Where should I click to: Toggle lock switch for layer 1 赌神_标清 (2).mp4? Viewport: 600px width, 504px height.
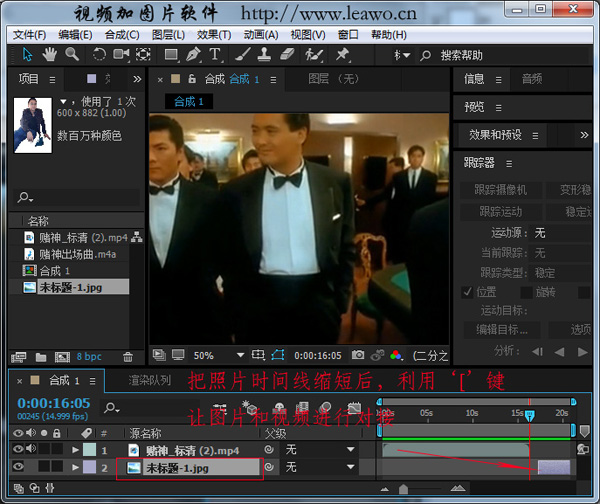click(57, 449)
